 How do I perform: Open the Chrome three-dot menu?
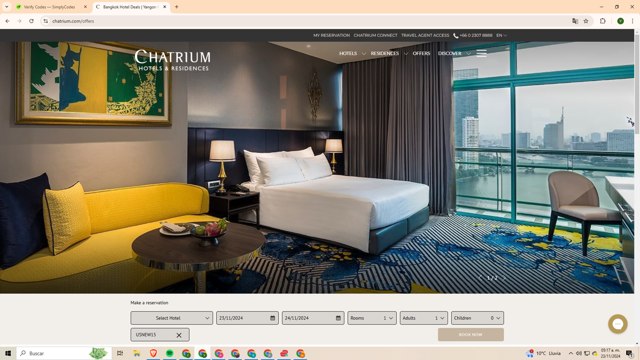coord(632,21)
